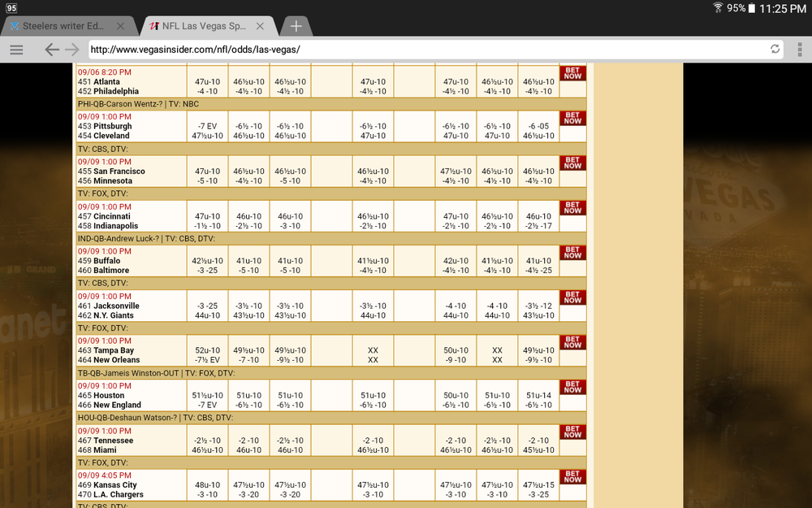812x508 pixels.
Task: Click Bet Now for Pittsburgh vs Cleveland
Action: [x=572, y=118]
